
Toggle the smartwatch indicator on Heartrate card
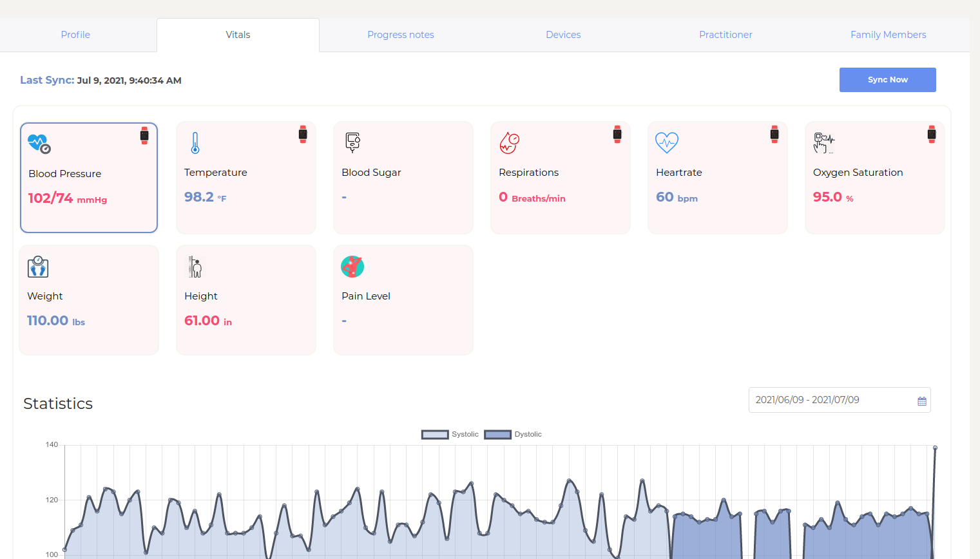click(774, 135)
